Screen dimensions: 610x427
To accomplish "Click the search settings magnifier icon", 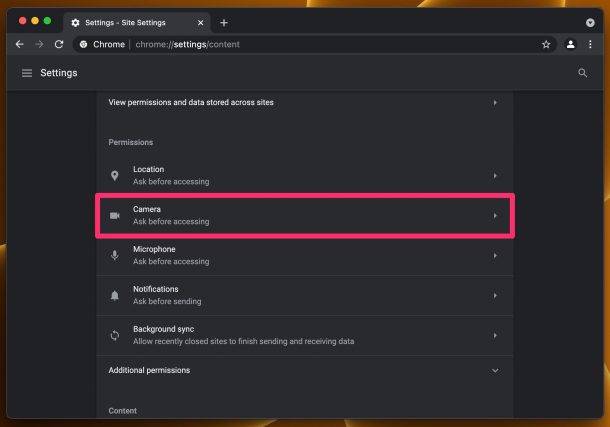I will pos(583,73).
